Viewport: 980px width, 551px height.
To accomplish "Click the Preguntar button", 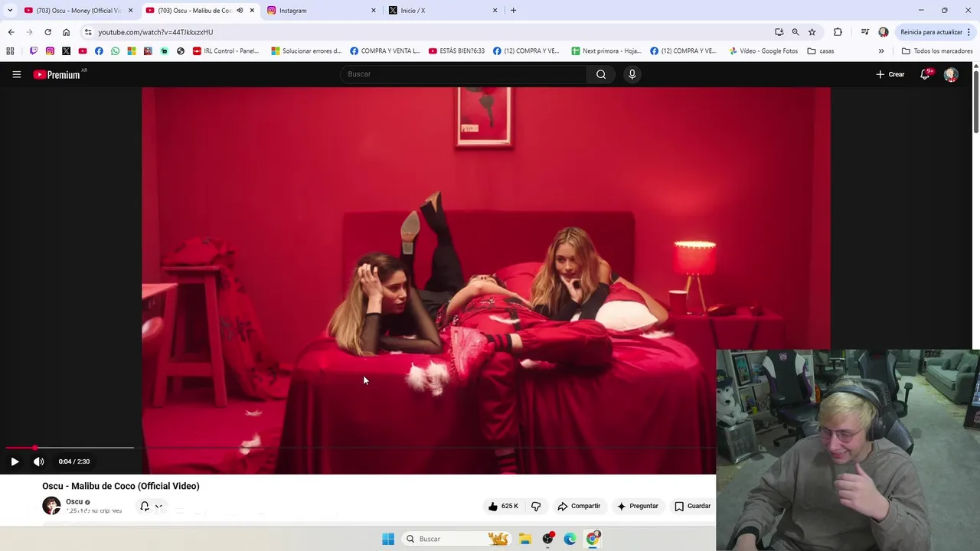I will (x=637, y=506).
